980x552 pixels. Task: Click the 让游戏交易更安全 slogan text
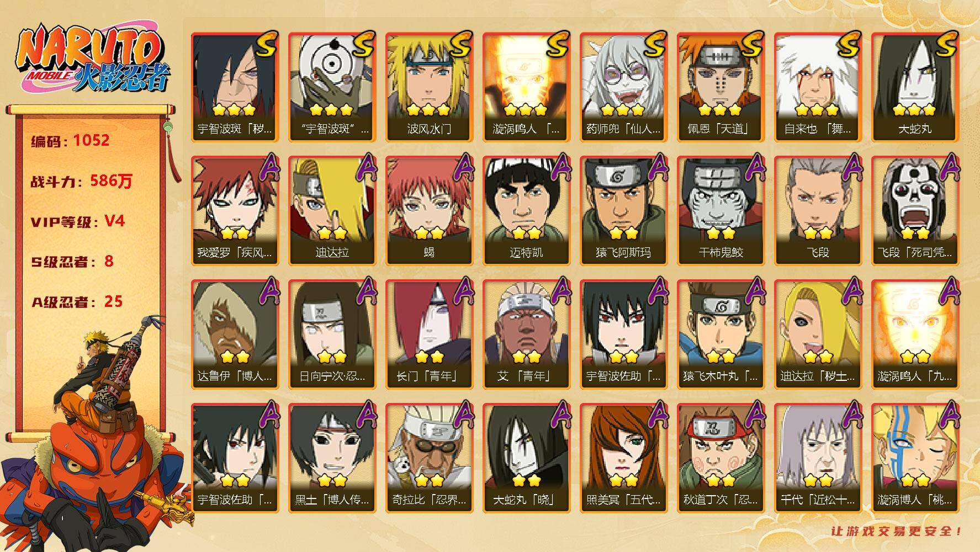896,532
